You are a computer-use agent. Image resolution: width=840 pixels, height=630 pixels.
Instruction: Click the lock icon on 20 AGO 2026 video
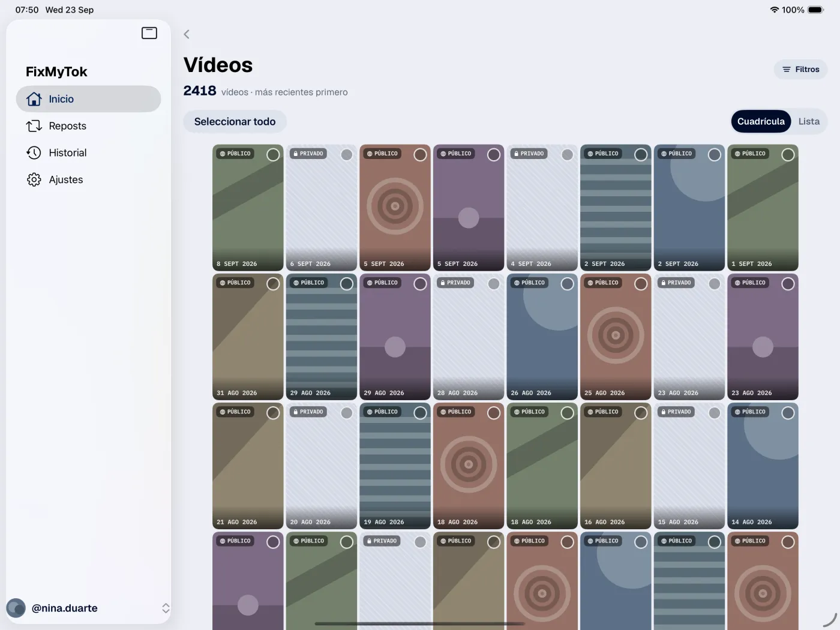(x=296, y=412)
